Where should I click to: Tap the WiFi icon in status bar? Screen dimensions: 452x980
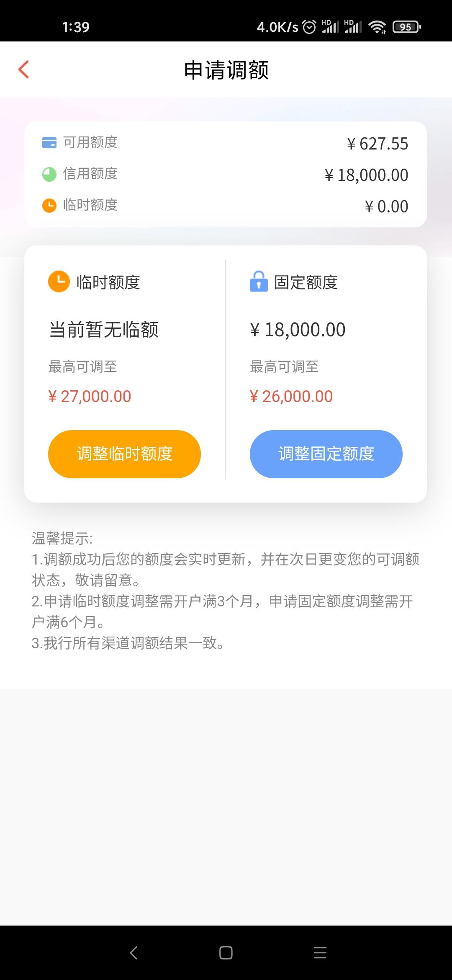coord(377,27)
